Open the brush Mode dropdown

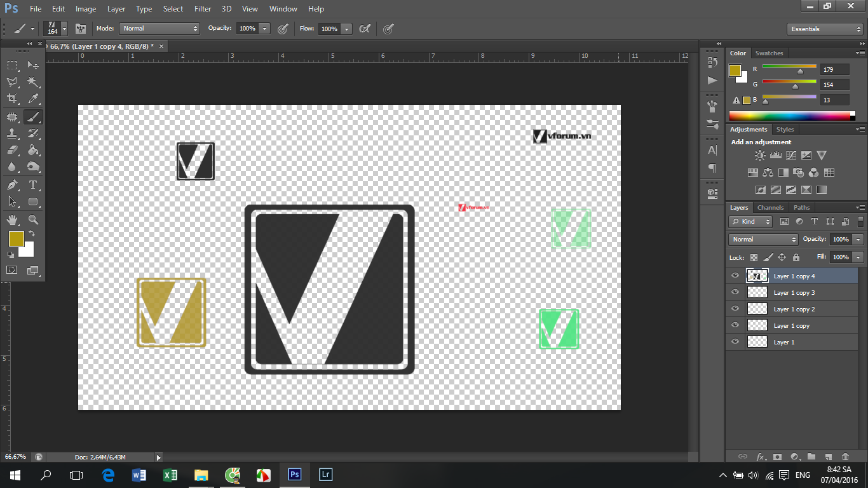coord(159,29)
